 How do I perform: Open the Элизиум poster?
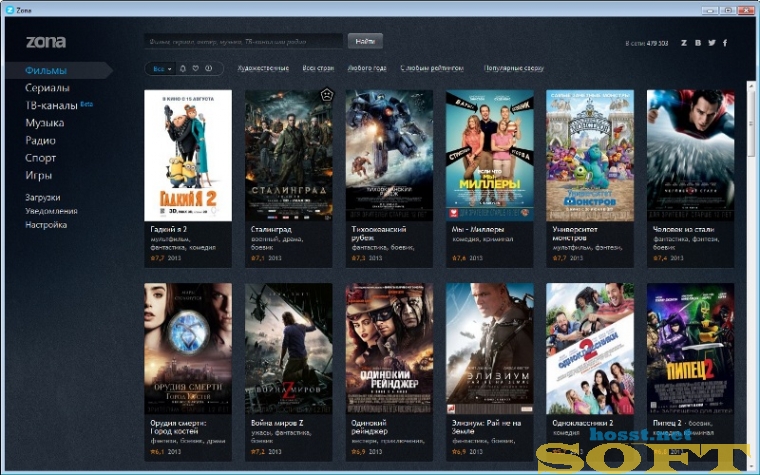pos(490,348)
